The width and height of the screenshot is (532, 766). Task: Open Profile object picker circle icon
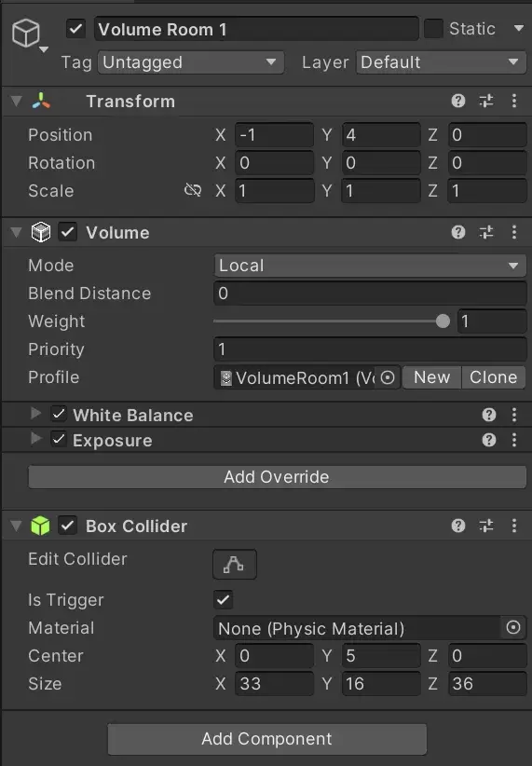388,377
